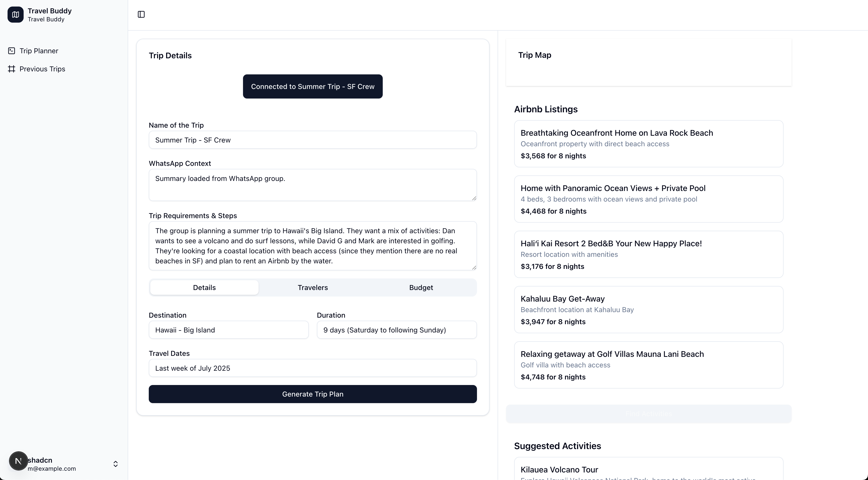Click the Travel Buddy map logo icon
Screen dimensions: 868x480
tap(16, 15)
